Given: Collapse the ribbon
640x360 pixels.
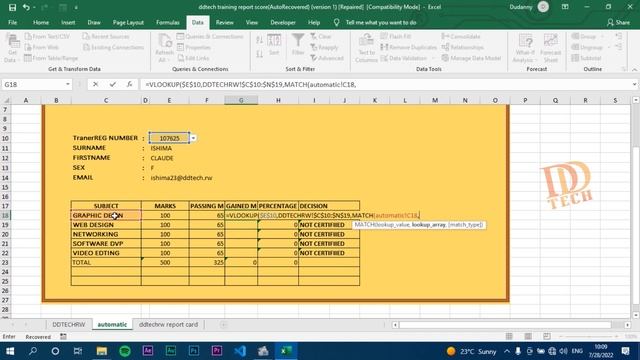Looking at the screenshot, I should [x=635, y=70].
